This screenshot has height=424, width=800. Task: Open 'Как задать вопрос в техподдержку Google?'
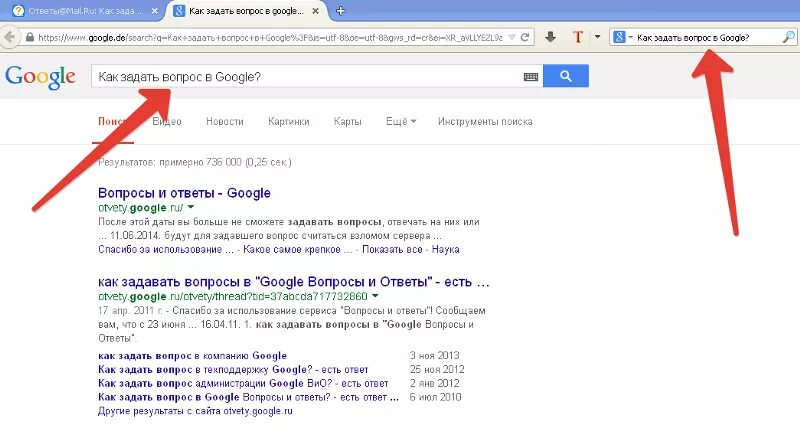[x=233, y=369]
